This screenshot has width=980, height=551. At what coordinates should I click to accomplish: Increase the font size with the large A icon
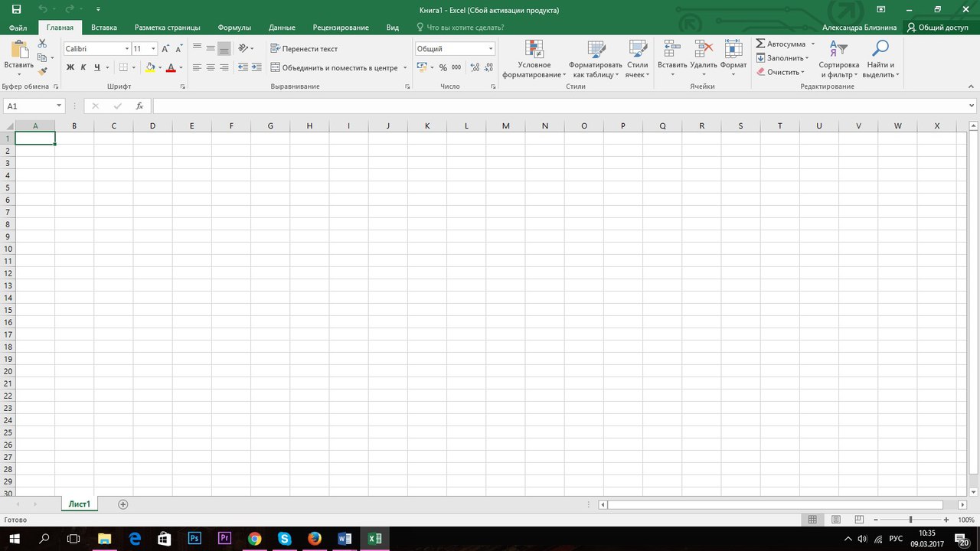click(165, 49)
